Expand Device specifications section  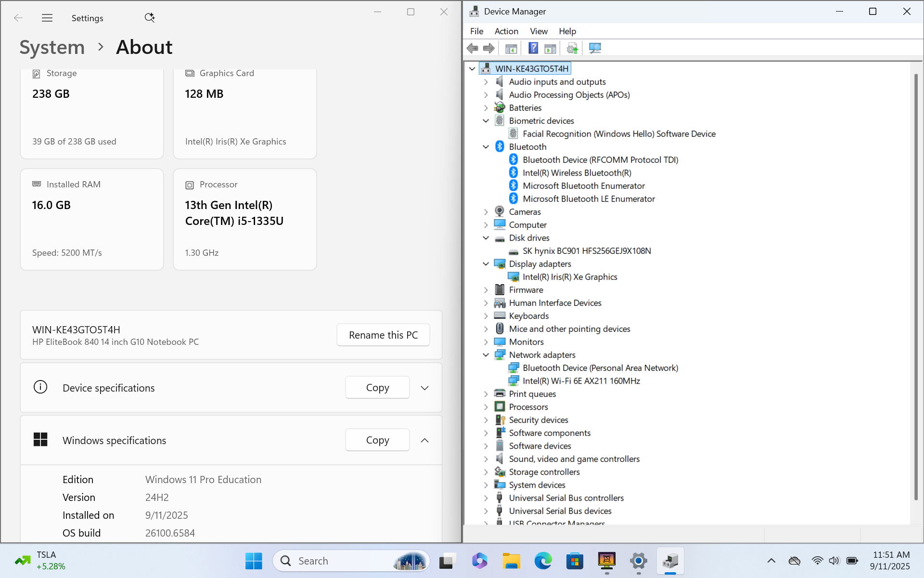click(x=424, y=388)
